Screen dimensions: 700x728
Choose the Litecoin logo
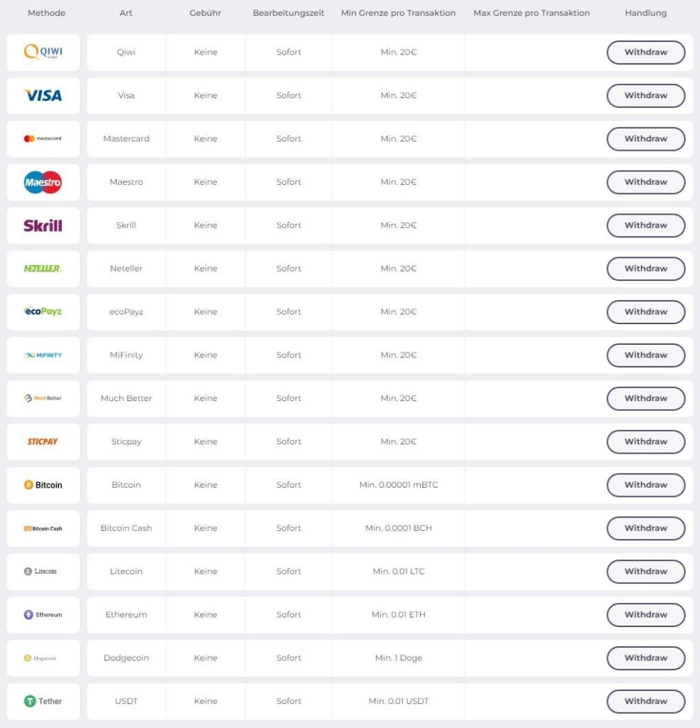tap(43, 572)
